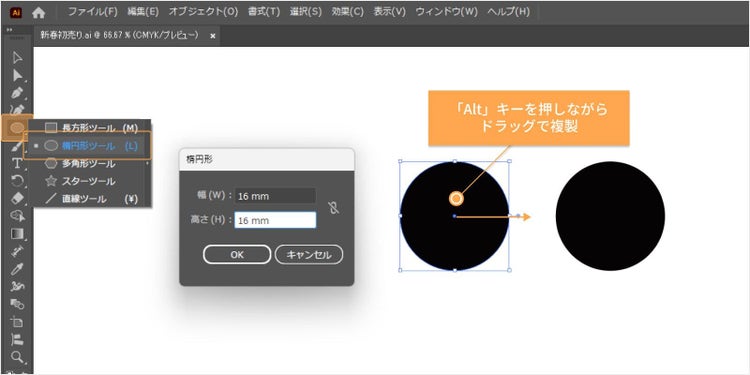Select the Blend shapes tool icon

(17, 304)
